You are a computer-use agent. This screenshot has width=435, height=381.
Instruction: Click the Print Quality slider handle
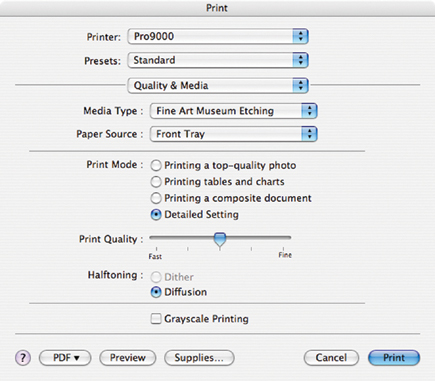click(220, 240)
